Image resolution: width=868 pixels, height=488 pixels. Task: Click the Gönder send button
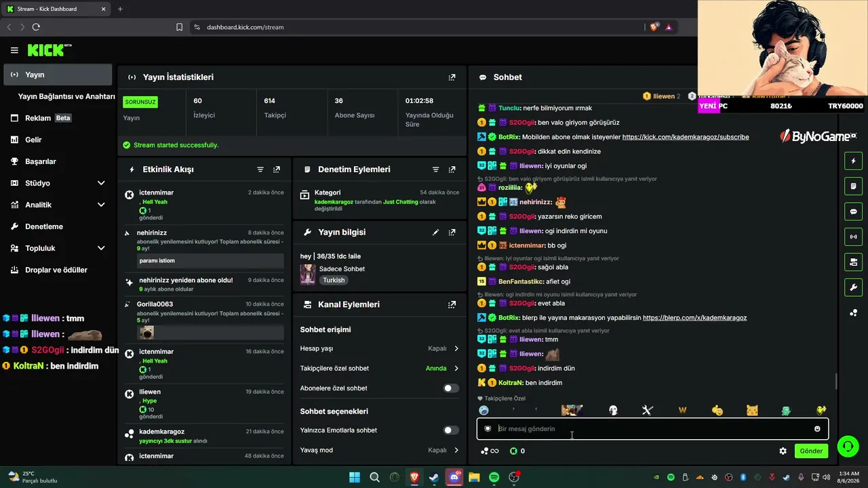811,451
